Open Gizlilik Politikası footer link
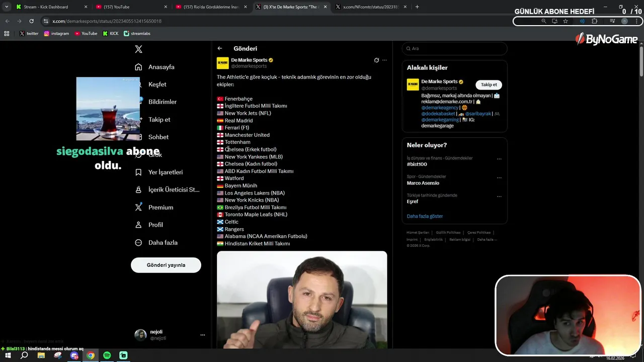Viewport: 644px width, 362px height. [x=448, y=233]
